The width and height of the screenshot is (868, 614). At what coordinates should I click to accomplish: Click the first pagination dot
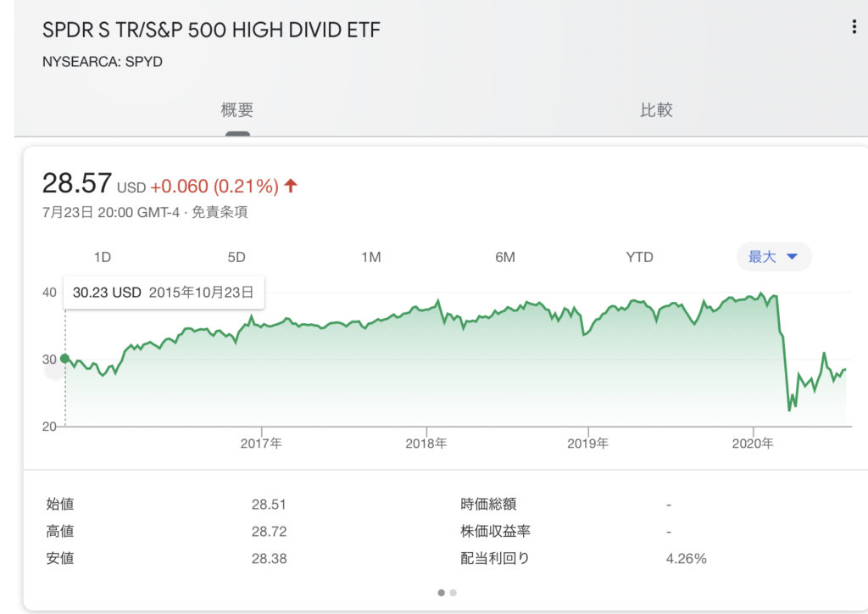click(441, 593)
